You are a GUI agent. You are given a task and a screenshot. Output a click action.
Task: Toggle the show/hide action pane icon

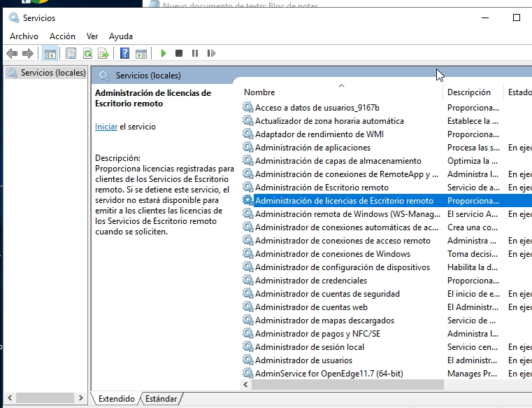click(141, 54)
